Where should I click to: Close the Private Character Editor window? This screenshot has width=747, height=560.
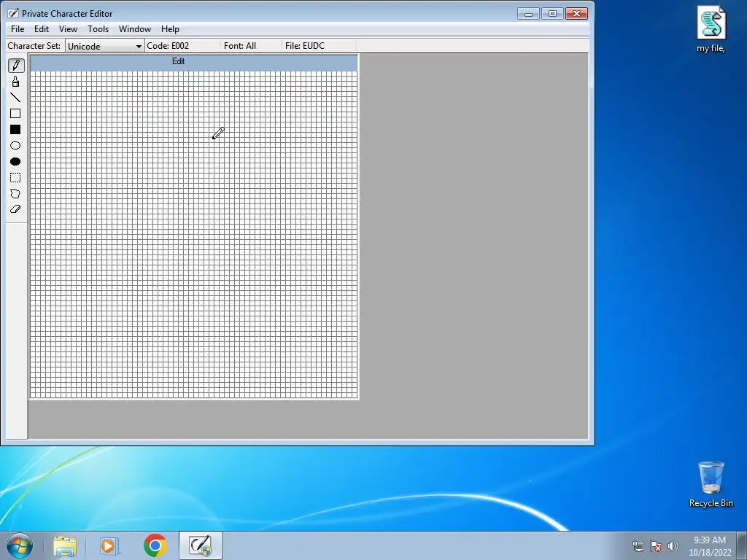pyautogui.click(x=576, y=14)
